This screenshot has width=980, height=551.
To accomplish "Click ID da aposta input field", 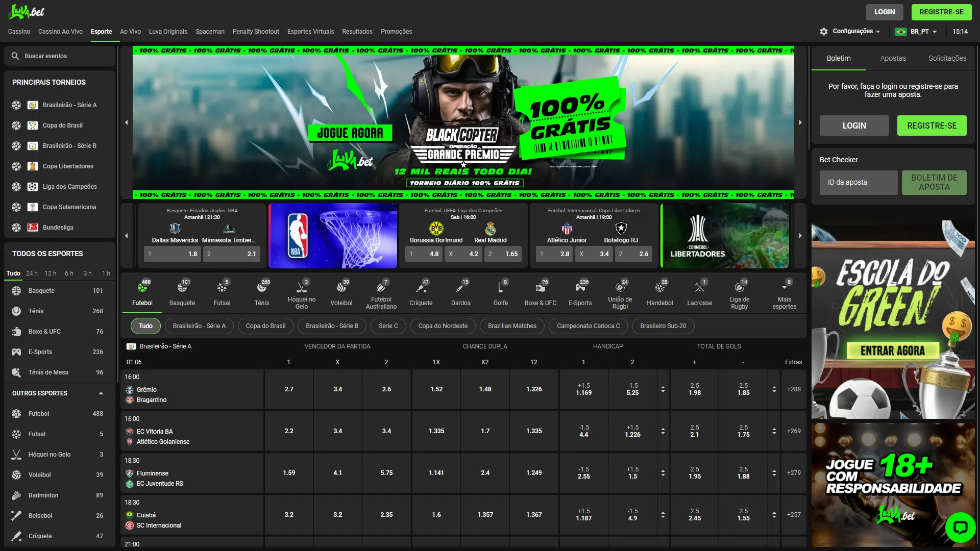I will pos(859,182).
